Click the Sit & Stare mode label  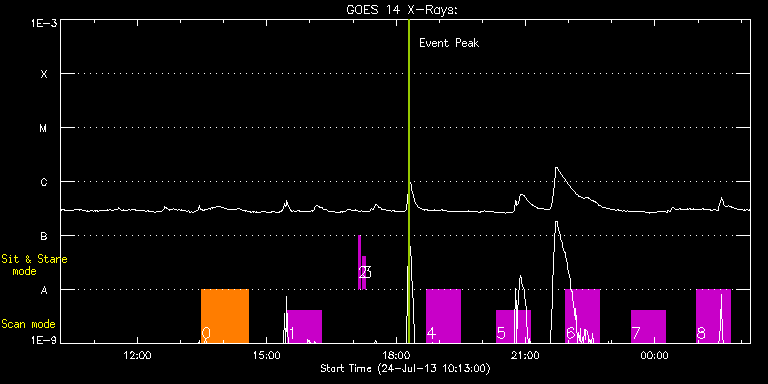(x=34, y=264)
